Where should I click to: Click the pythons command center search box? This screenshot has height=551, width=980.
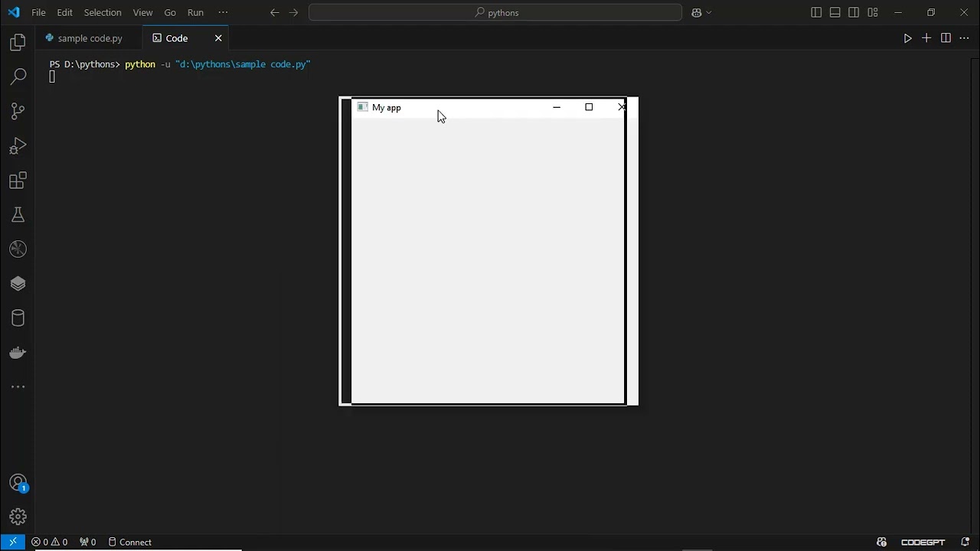pyautogui.click(x=495, y=12)
